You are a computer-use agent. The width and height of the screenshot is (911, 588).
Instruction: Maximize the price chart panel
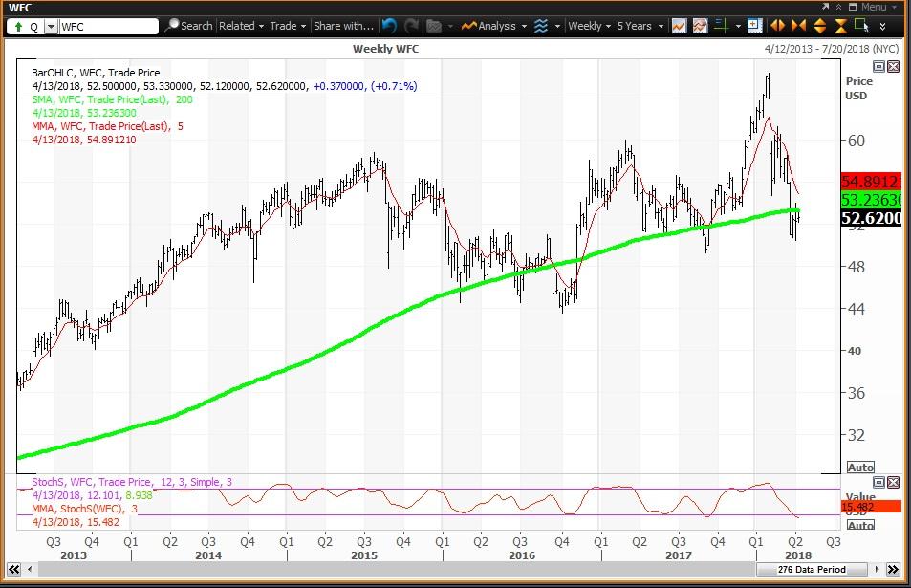coord(879,67)
